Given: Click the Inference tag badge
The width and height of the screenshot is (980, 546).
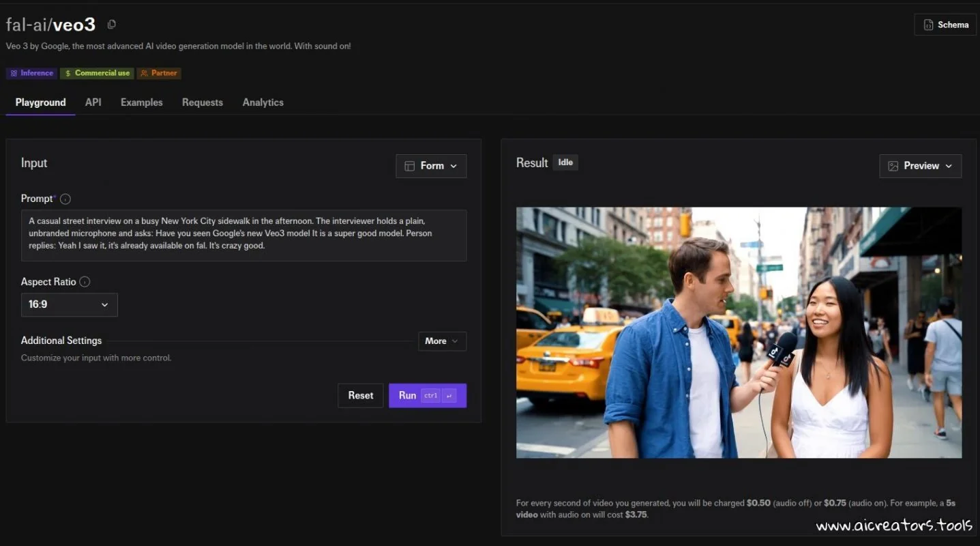Looking at the screenshot, I should point(31,73).
